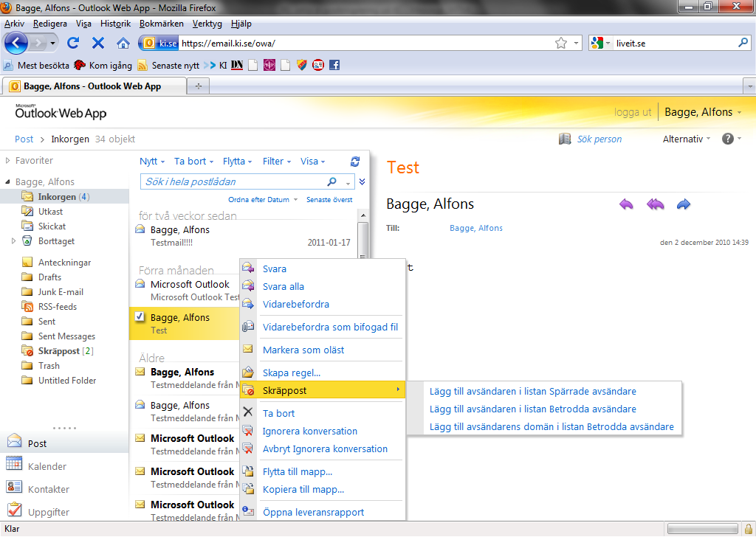The image size is (756, 537).
Task: Click the Reply arrow icon in reading pane
Action: pyautogui.click(x=626, y=204)
